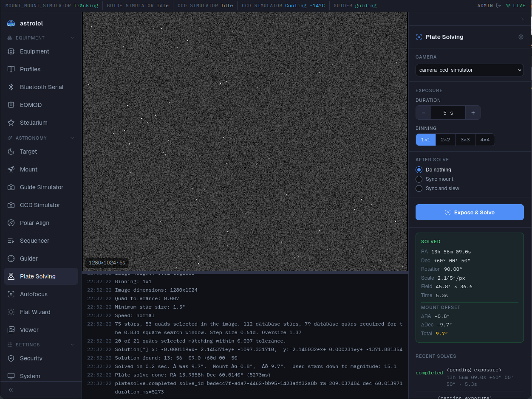This screenshot has height=399, width=532.
Task: Click the astrolol logo
Action: point(11,23)
